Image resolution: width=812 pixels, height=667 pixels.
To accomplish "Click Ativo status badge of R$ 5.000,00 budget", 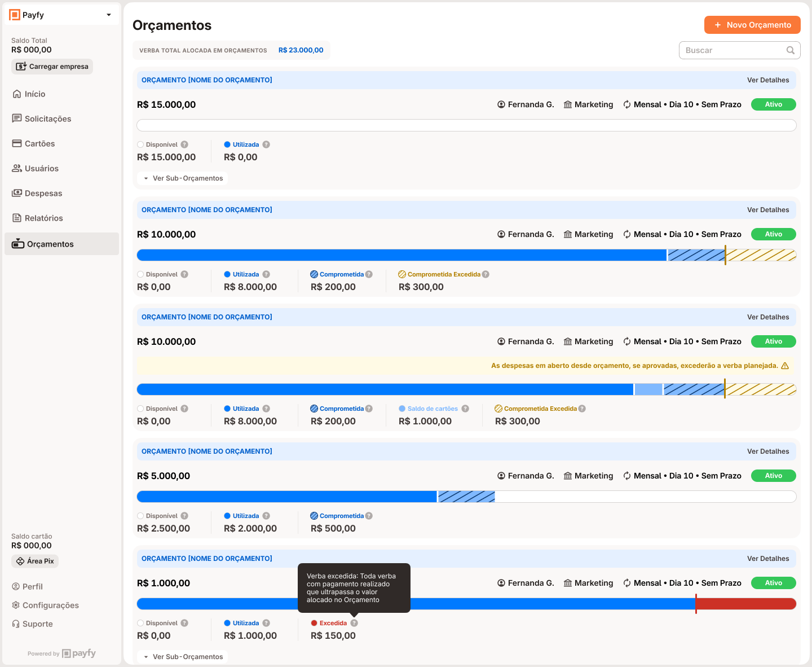I will coord(774,476).
